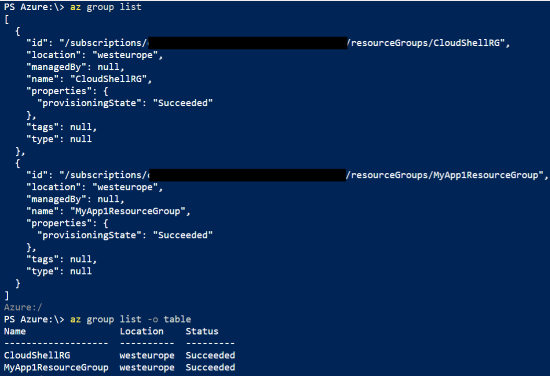The width and height of the screenshot is (550, 376).
Task: Click the second redacted subscription ID bar
Action: click(247, 175)
